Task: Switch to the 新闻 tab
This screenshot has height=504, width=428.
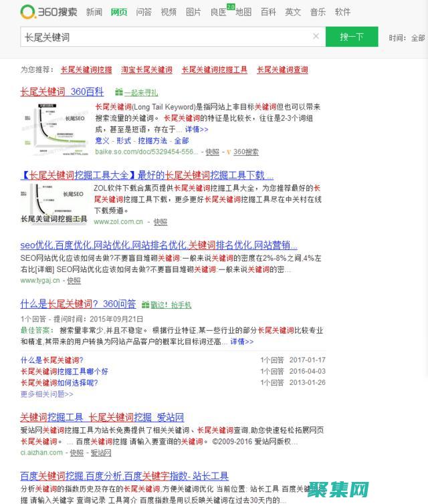Action: [x=94, y=12]
